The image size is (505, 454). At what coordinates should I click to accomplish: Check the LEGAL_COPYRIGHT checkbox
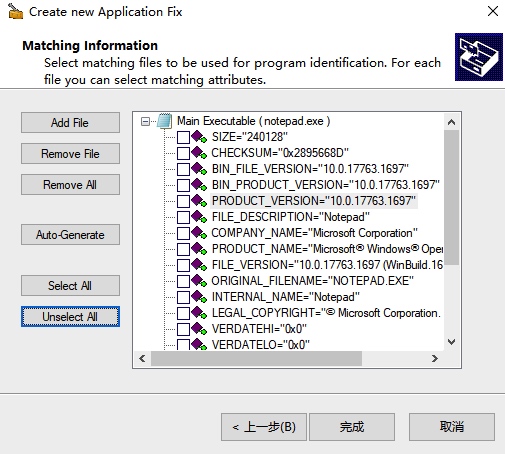pos(183,313)
